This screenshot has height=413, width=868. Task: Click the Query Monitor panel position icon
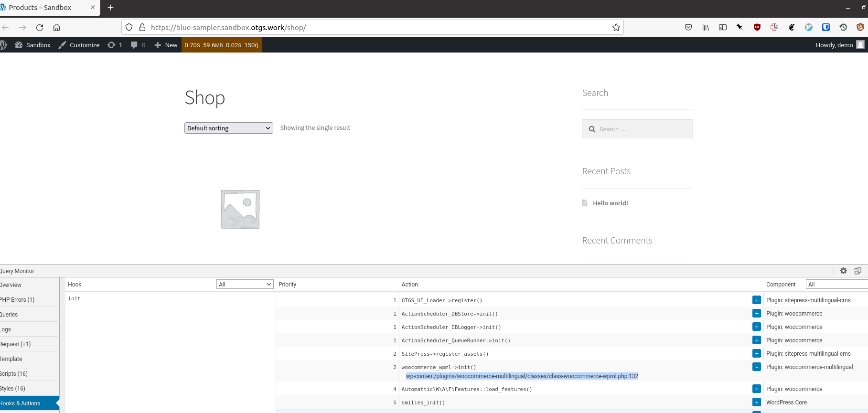857,271
